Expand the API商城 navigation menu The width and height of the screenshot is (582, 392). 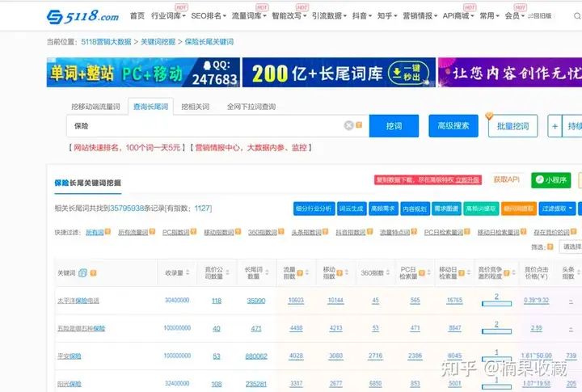[458, 16]
